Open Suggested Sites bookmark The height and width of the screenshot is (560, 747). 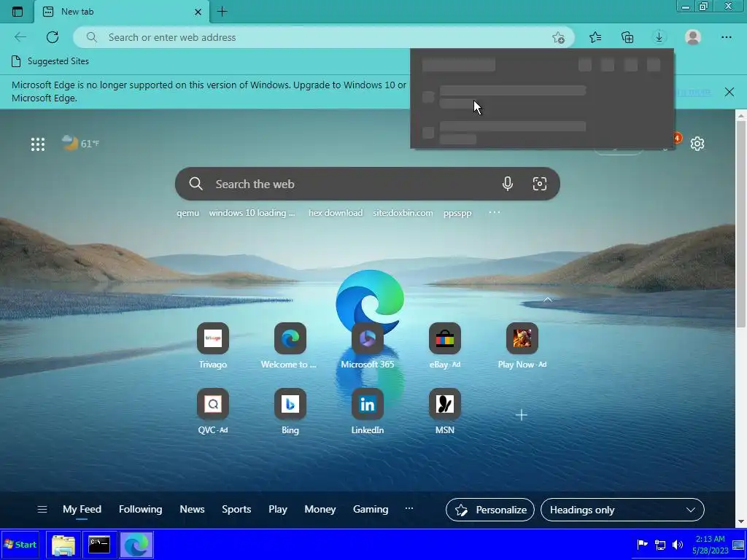50,61
